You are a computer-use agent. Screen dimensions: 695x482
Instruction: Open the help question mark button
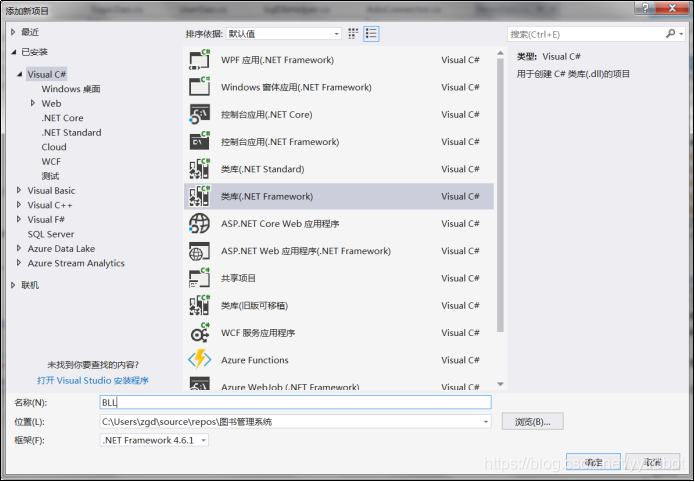645,8
